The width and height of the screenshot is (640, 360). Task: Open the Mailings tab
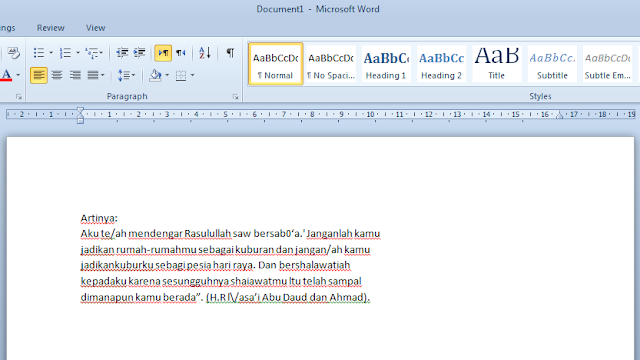[7, 28]
